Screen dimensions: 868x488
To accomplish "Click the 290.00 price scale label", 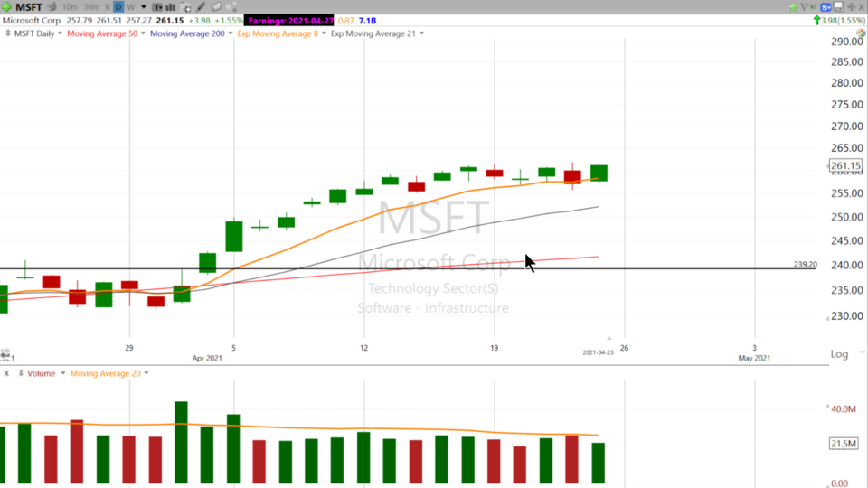I will point(847,42).
